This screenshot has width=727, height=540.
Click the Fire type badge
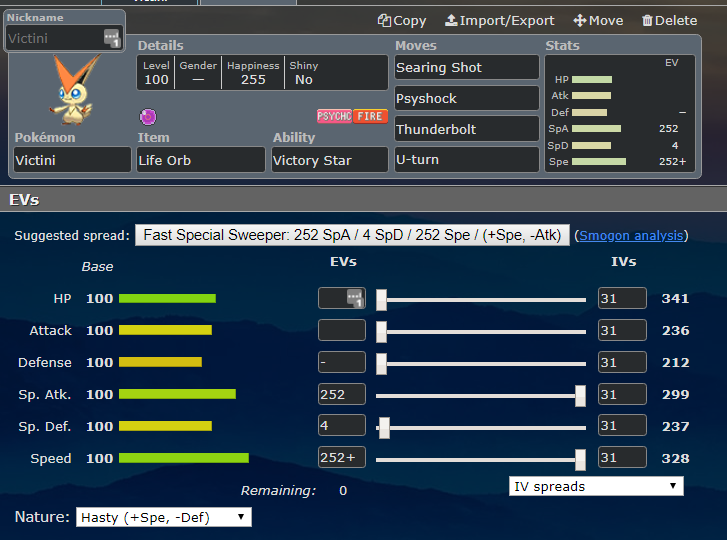pos(370,116)
